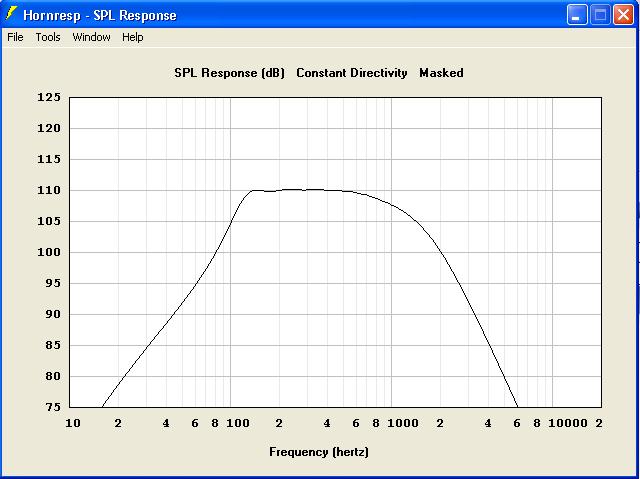This screenshot has width=640, height=479.
Task: Open the Window menu
Action: click(x=91, y=37)
